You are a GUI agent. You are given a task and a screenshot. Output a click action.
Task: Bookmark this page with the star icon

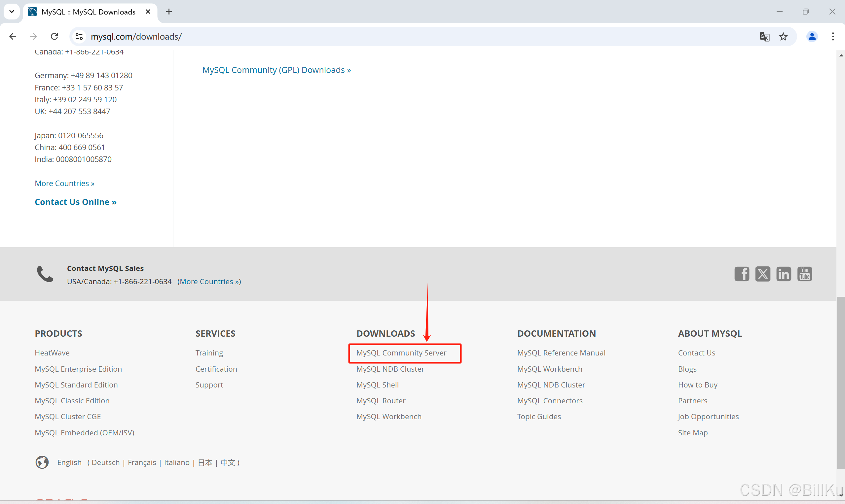[x=784, y=36]
